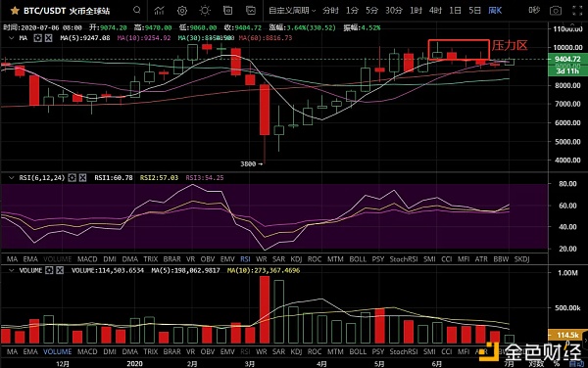588x368 pixels.
Task: Open the 自定义周期 period dropdown
Action: click(x=292, y=11)
